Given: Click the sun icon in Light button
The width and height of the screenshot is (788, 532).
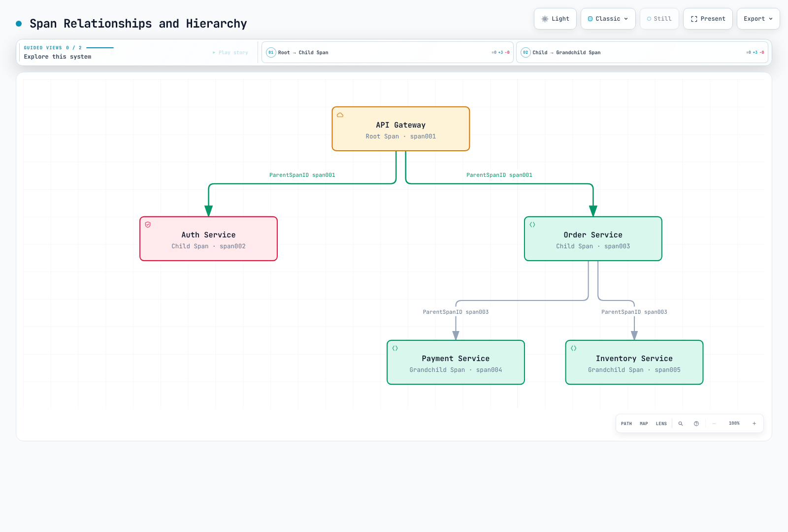Looking at the screenshot, I should [545, 19].
